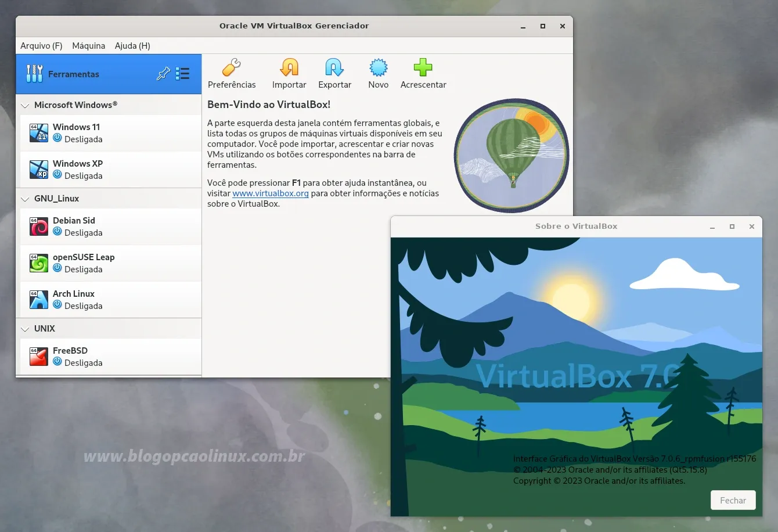Click the Exportar appliance icon
The width and height of the screenshot is (778, 532).
point(334,68)
